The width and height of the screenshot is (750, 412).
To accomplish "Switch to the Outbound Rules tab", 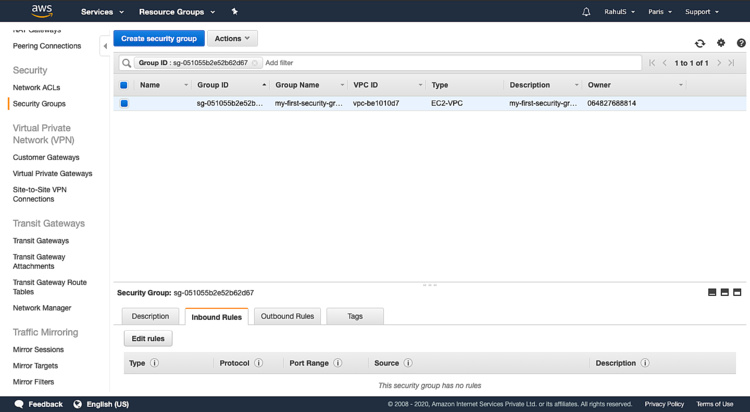I will [x=287, y=316].
